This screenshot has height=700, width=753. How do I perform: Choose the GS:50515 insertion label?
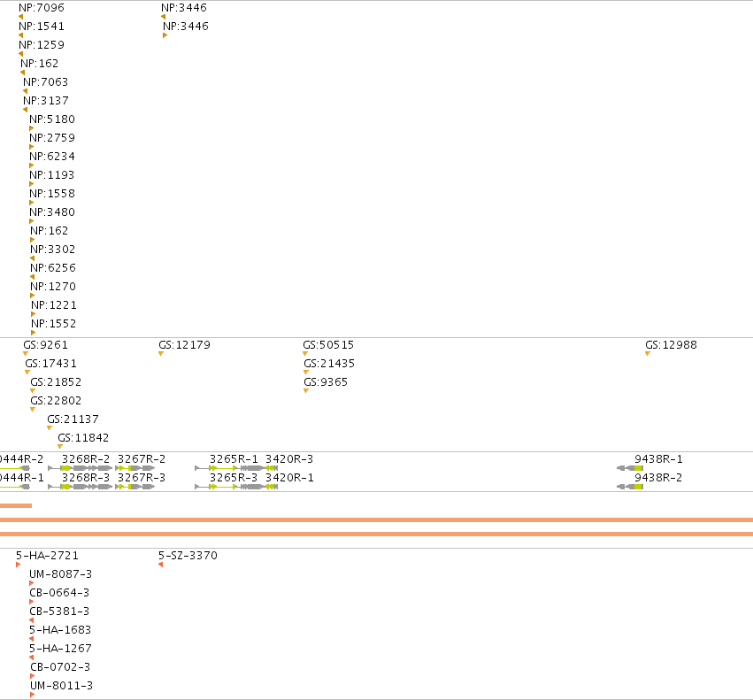328,344
